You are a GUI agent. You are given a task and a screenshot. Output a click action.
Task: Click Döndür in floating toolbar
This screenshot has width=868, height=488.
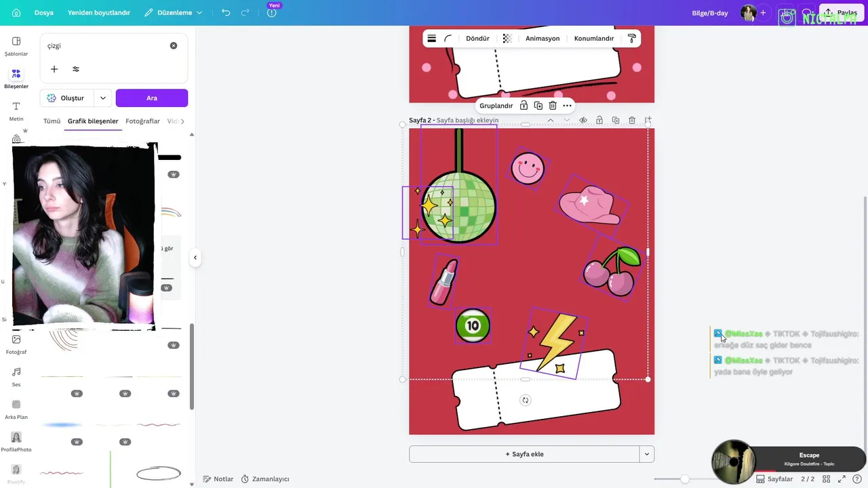[x=477, y=39]
